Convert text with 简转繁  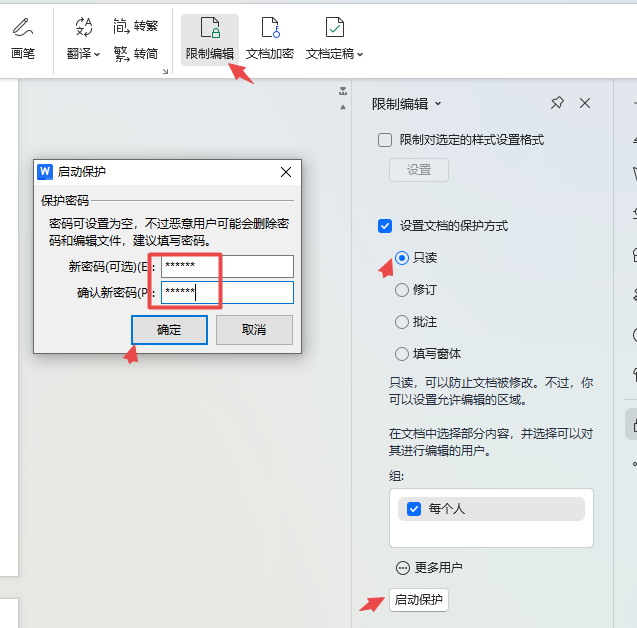[135, 26]
